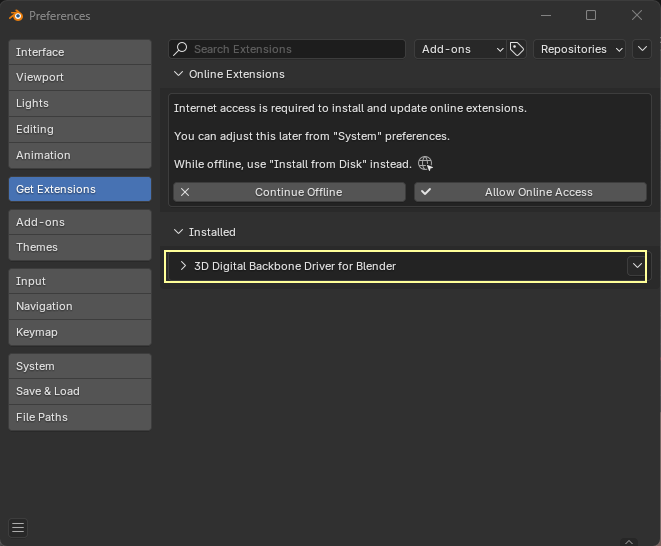Screen dimensions: 661x546
Task: Open the hamburger preferences menu
Action: [18, 527]
